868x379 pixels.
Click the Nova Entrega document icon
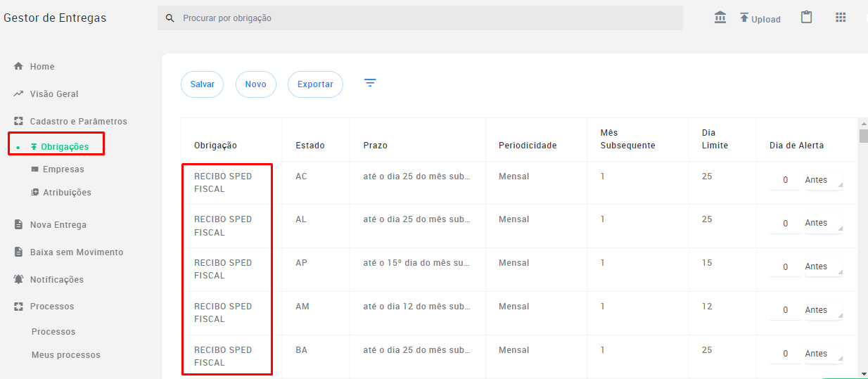click(x=19, y=225)
